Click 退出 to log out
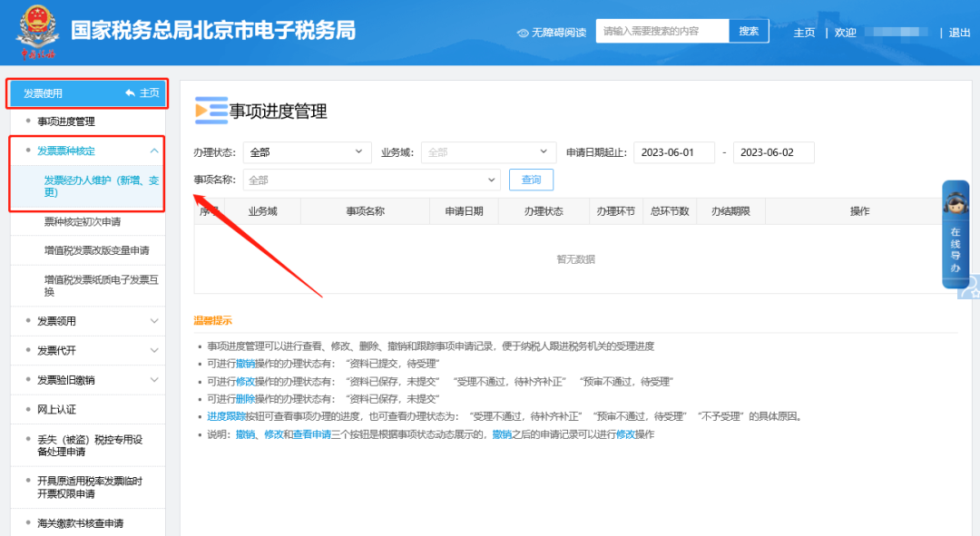Viewport: 980px width, 536px height. point(959,33)
